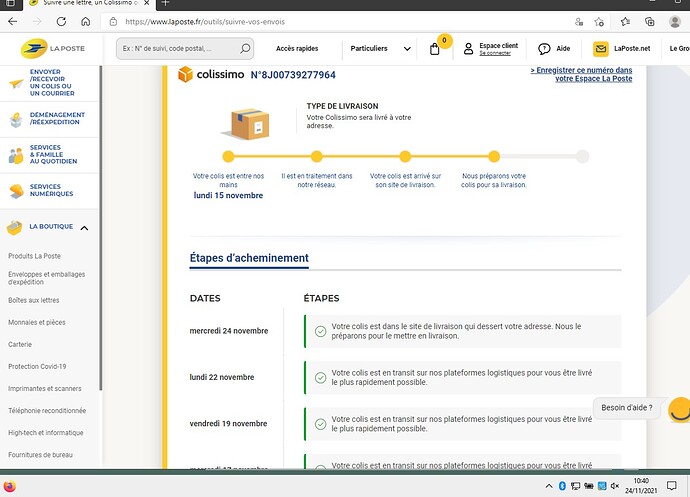Click the browser address bar URL
The height and width of the screenshot is (497, 690).
click(x=205, y=22)
